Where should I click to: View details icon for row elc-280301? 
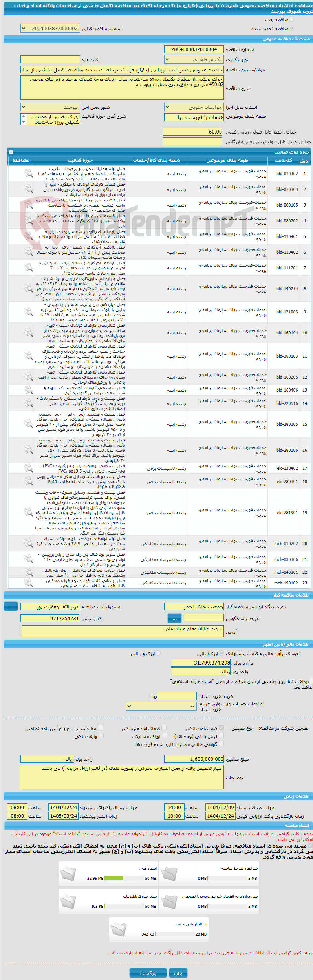click(28, 481)
